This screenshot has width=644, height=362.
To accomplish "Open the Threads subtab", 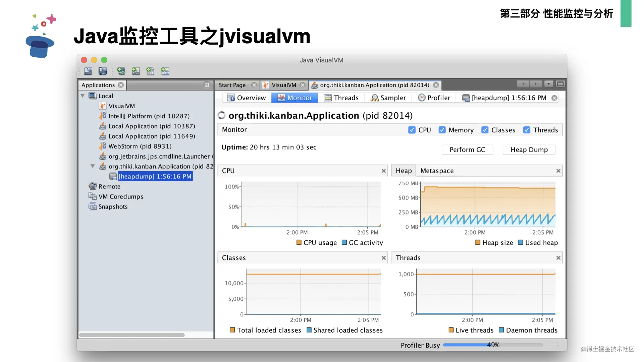I will point(341,98).
